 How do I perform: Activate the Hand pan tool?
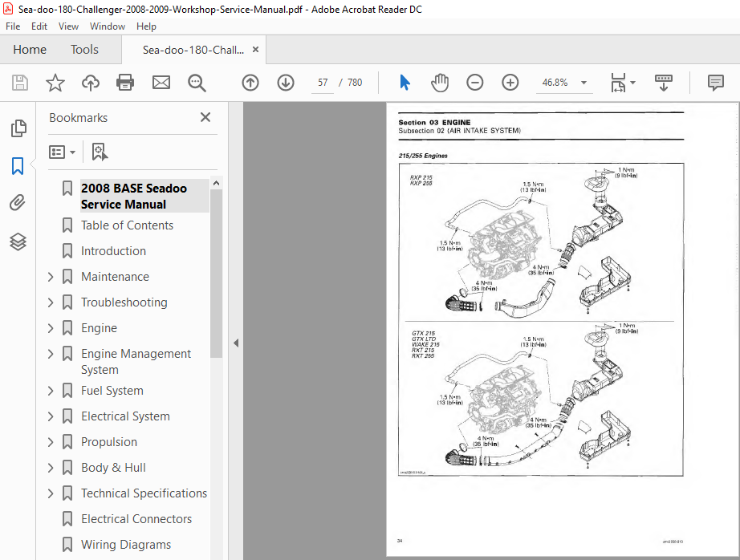439,83
